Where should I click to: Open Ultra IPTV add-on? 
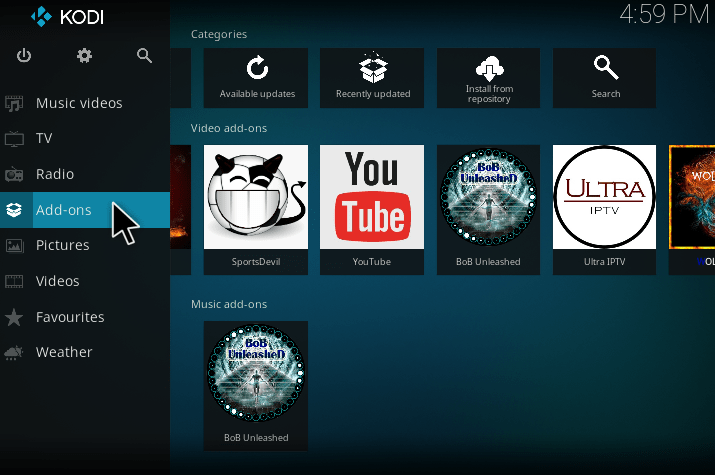coord(604,210)
